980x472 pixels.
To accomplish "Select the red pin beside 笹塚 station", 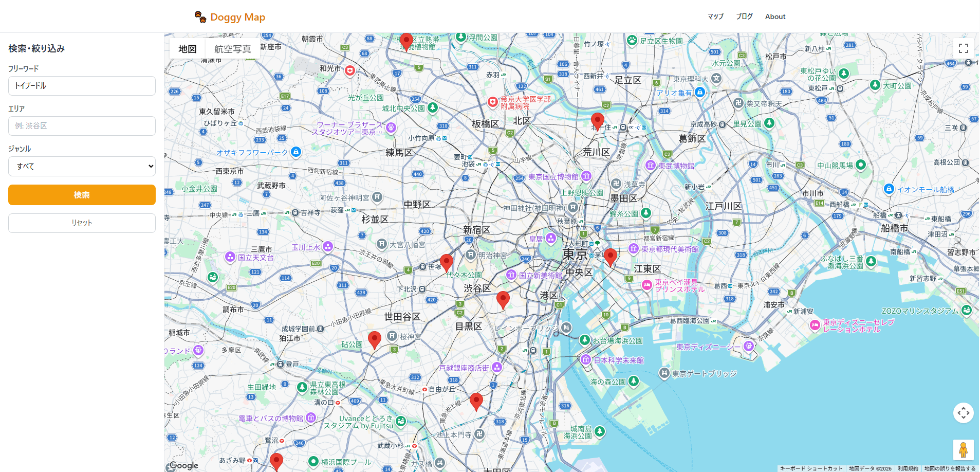I will [447, 263].
